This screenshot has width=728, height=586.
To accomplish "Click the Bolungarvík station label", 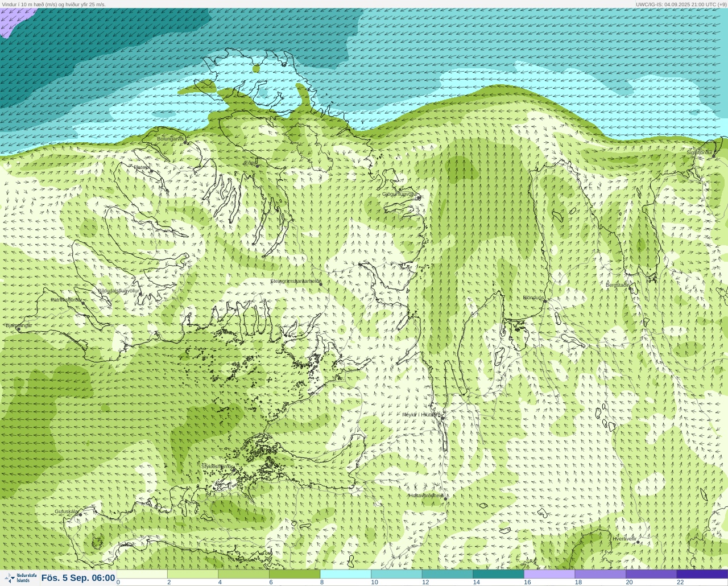I will pos(171,139).
